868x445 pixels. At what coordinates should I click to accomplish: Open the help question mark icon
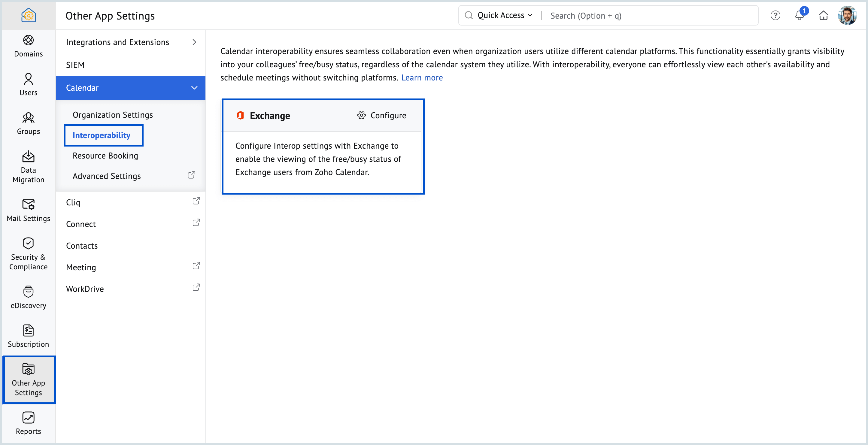coord(775,16)
